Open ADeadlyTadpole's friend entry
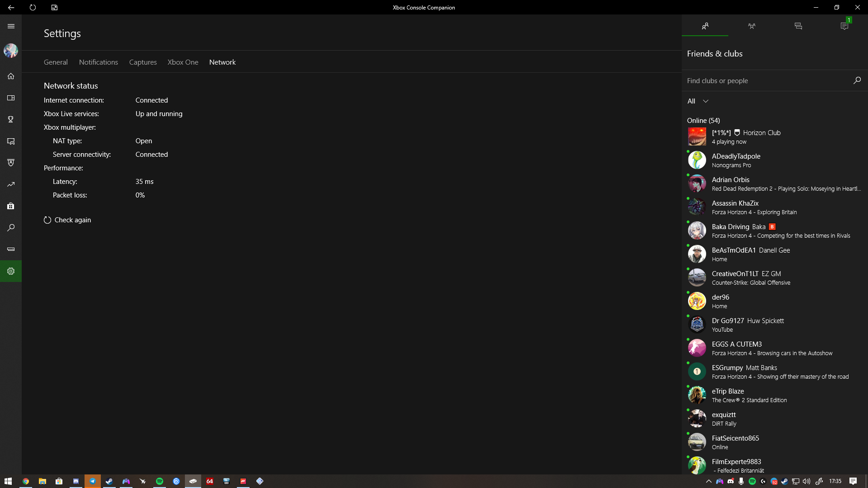868x488 pixels. coord(775,160)
